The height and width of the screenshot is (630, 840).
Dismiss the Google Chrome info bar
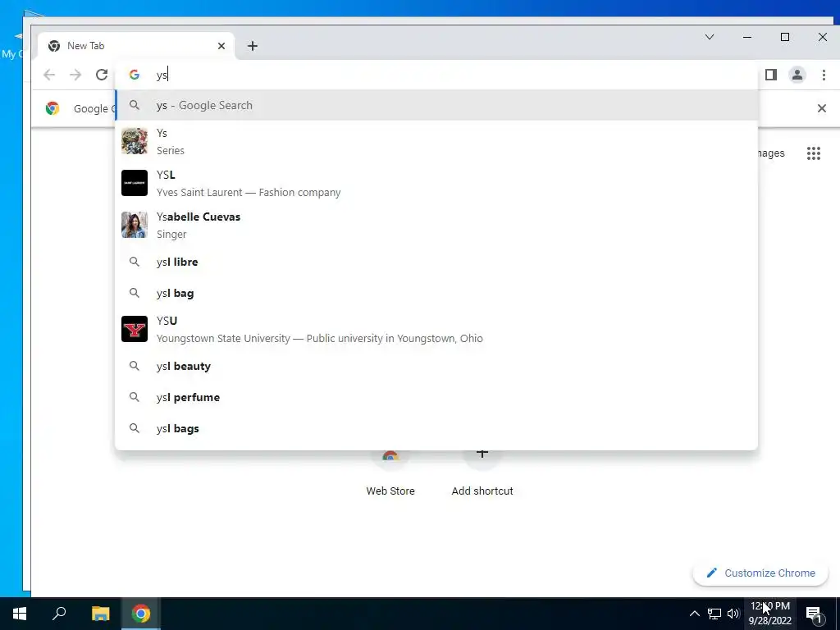(x=822, y=108)
